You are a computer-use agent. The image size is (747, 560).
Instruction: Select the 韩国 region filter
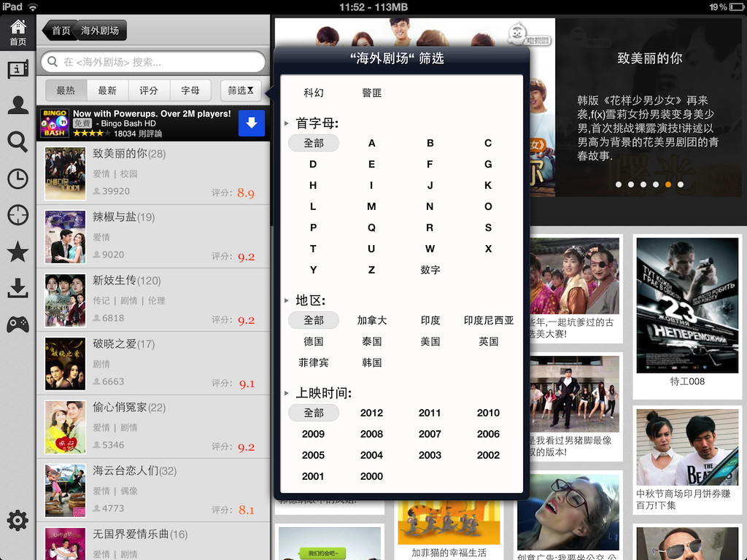coord(372,362)
